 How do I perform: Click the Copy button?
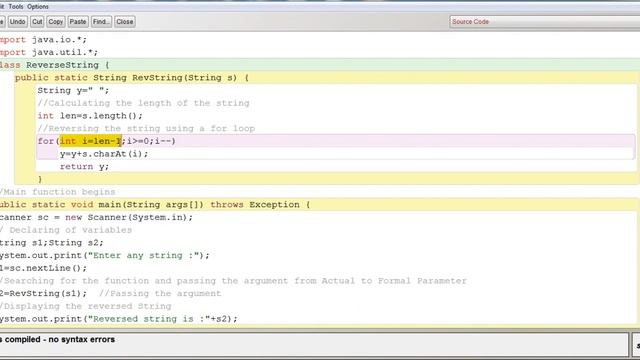[56, 22]
